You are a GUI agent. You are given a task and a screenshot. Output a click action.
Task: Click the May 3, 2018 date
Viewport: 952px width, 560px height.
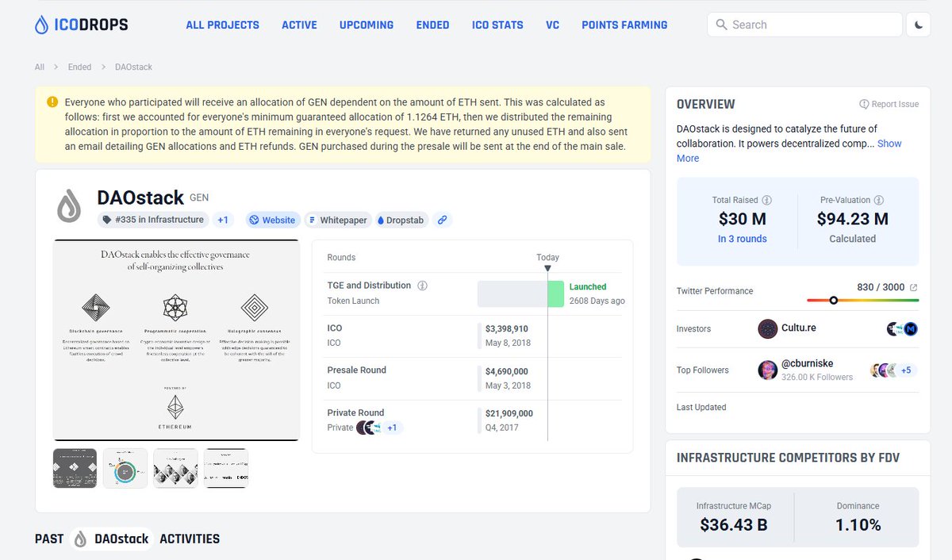[509, 385]
